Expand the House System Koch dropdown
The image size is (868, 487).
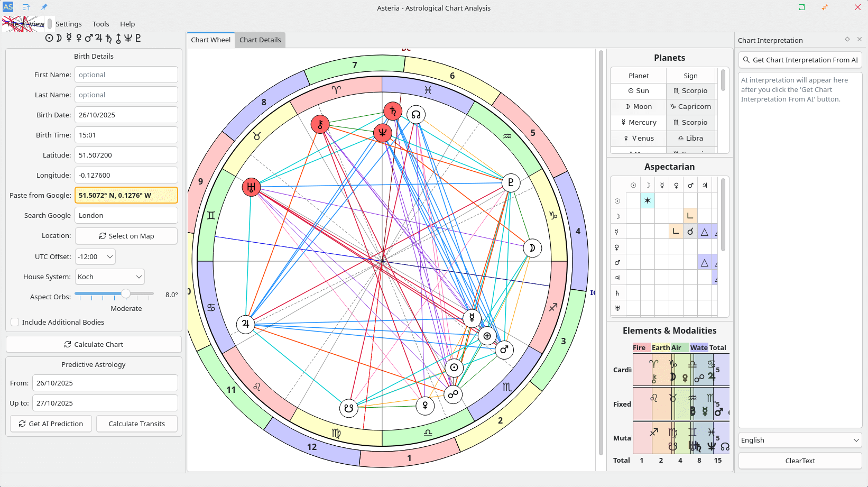[109, 277]
